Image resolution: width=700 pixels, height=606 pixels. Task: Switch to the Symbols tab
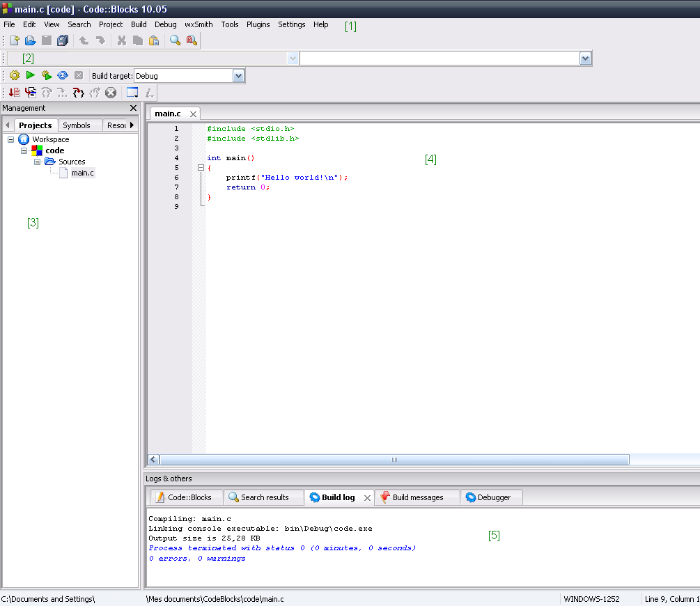[77, 125]
